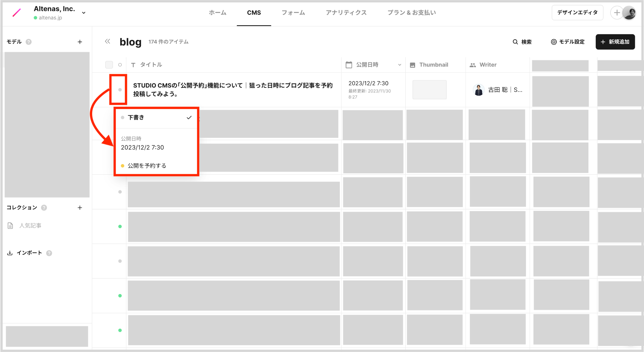
Task: Open the プラン＆お支払い tab
Action: 412,13
